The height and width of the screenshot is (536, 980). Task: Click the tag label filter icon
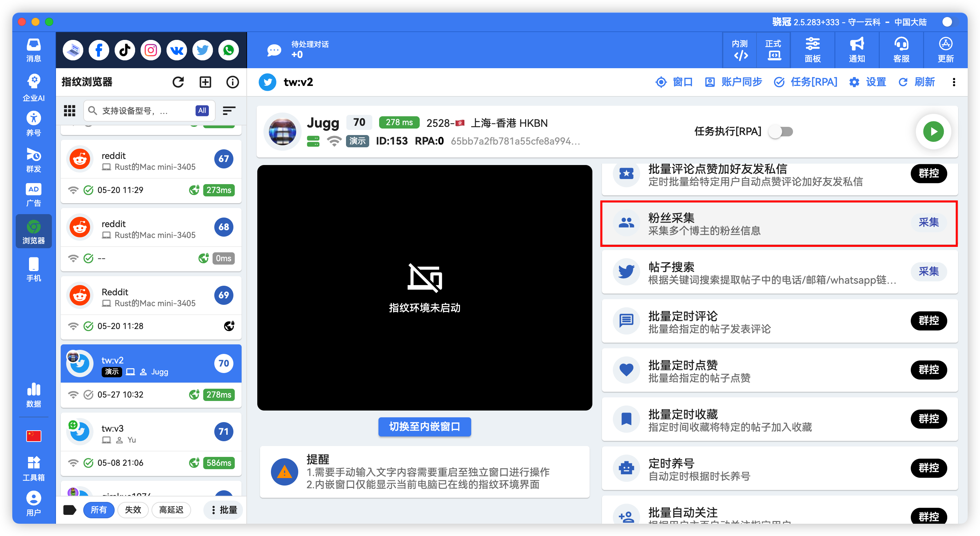click(x=70, y=510)
